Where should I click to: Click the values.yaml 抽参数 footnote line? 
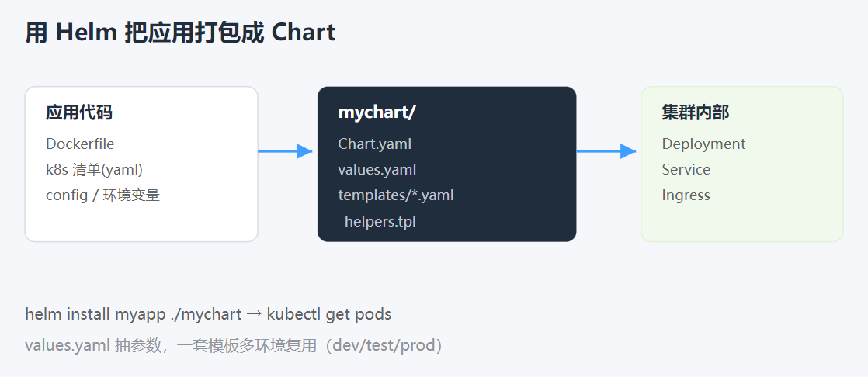coord(234,345)
